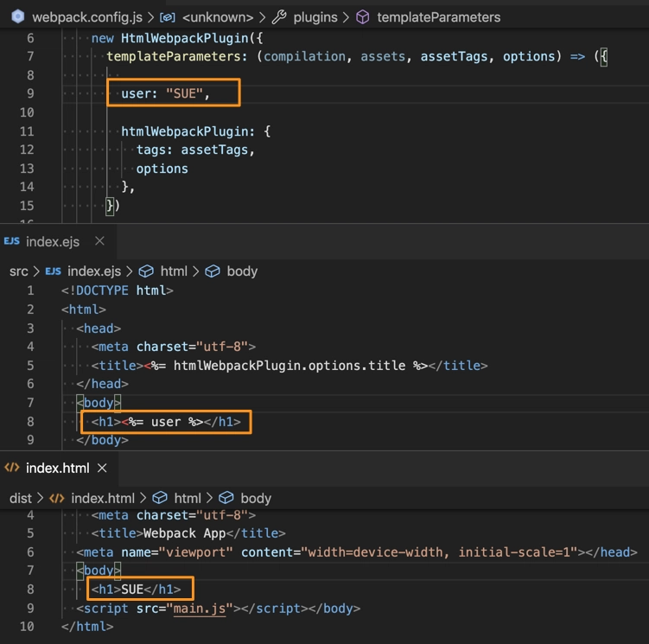Switch to the index.html tab
The height and width of the screenshot is (644, 649).
58,468
